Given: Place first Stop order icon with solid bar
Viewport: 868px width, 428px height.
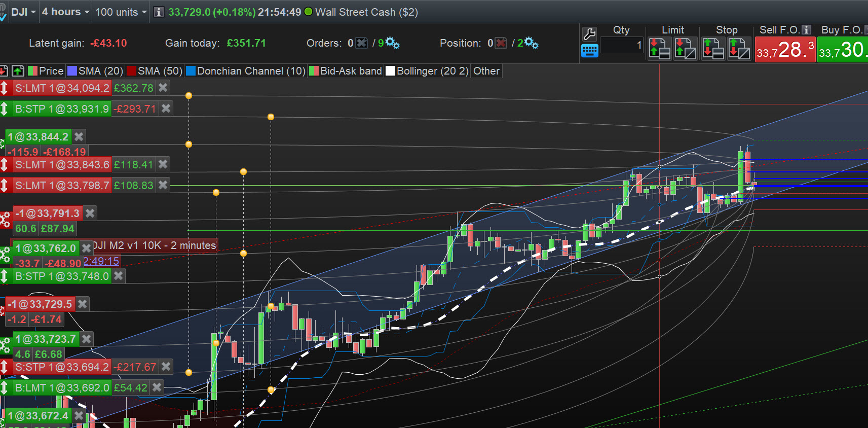Looking at the screenshot, I should point(713,49).
